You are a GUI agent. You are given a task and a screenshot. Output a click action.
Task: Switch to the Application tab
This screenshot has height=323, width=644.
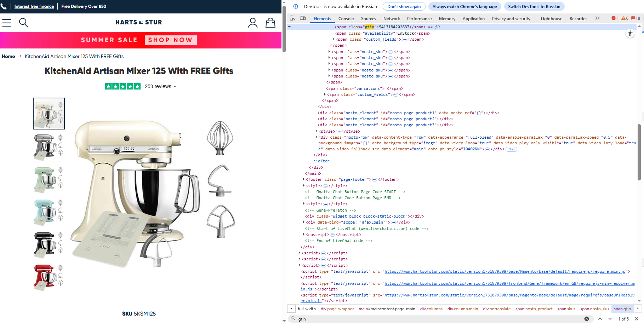click(x=473, y=18)
